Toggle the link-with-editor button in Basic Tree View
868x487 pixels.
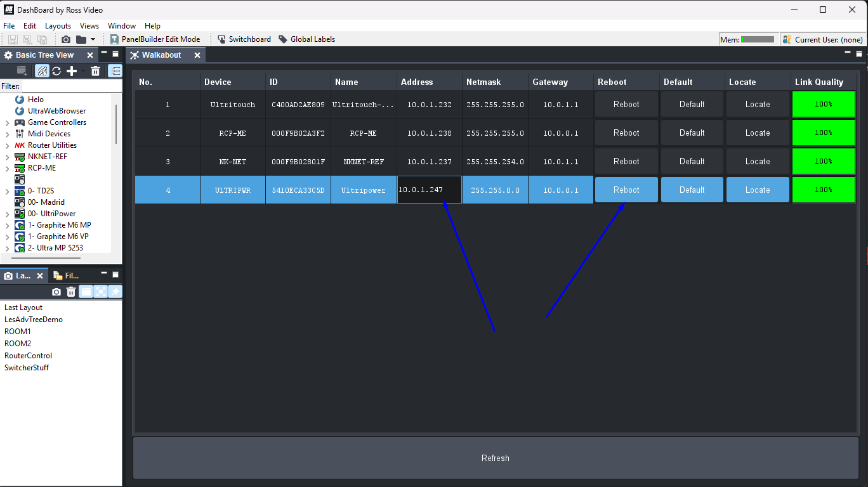click(x=42, y=71)
